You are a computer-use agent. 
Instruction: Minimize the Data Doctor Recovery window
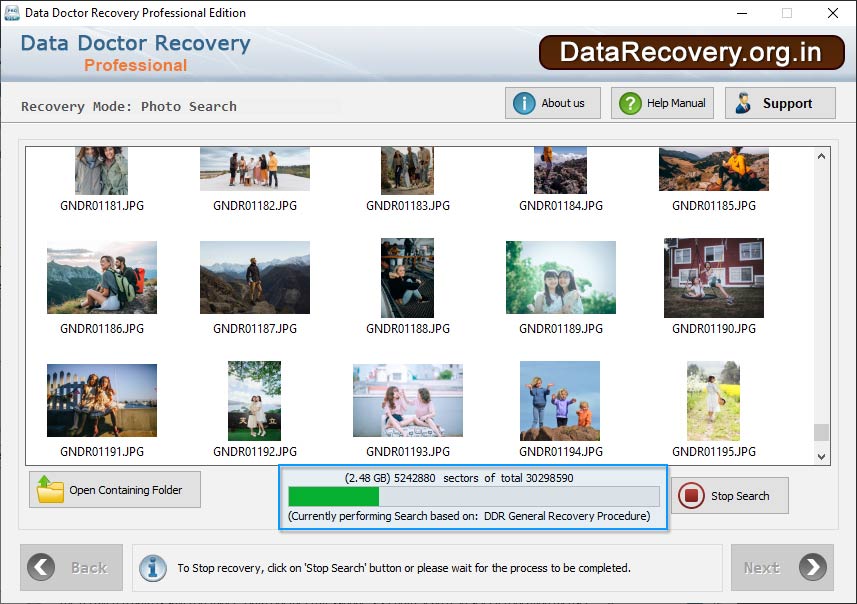[x=742, y=13]
